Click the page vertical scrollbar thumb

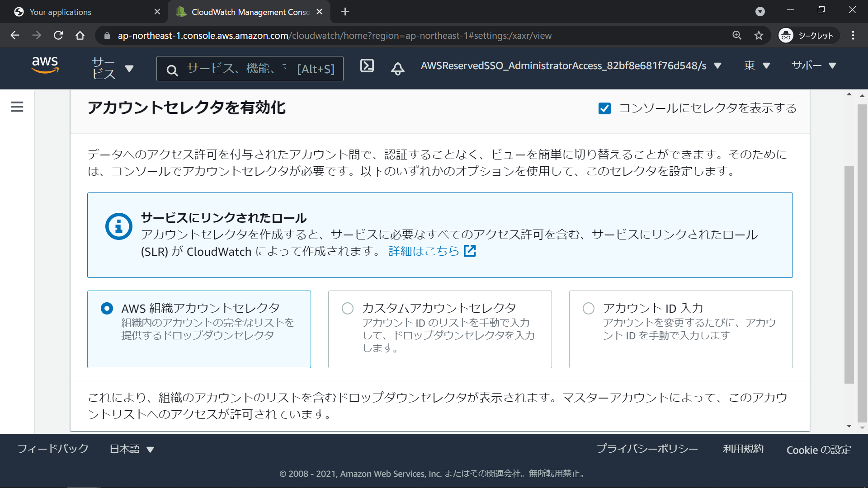click(x=849, y=275)
